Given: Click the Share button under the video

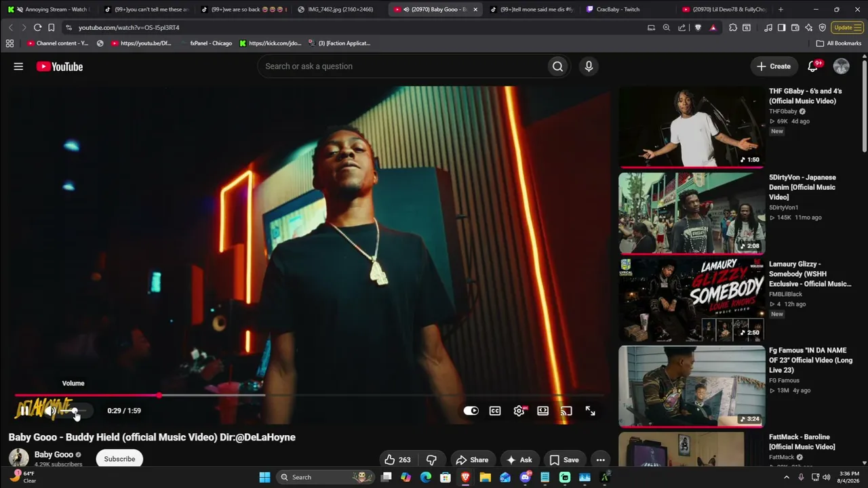Looking at the screenshot, I should 472,460.
